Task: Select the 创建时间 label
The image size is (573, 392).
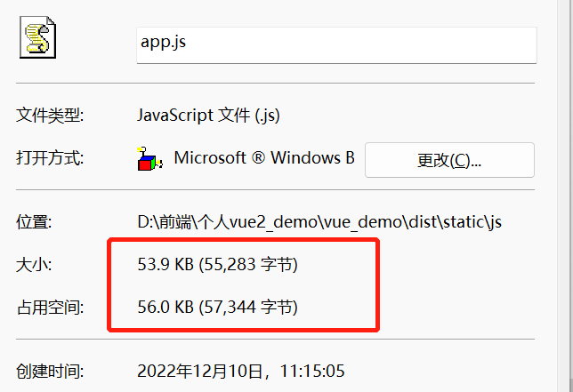Action: pyautogui.click(x=50, y=372)
